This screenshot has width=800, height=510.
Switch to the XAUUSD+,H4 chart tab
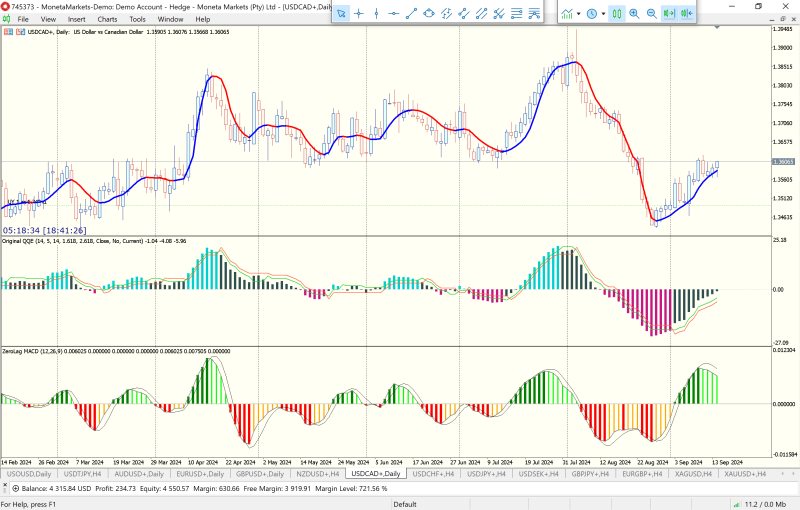point(745,473)
